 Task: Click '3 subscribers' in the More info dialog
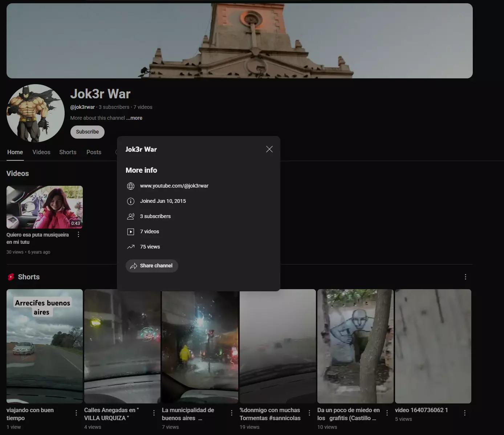pyautogui.click(x=155, y=216)
